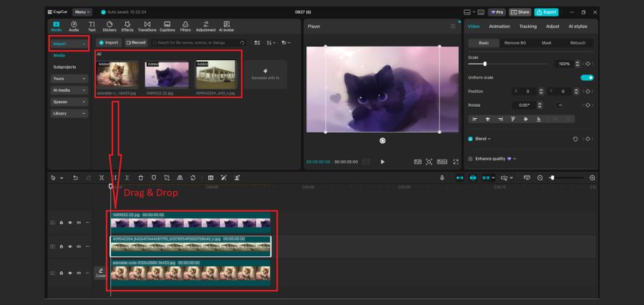This screenshot has height=305, width=644.
Task: Expand the Library dropdown in sidebar
Action: (69, 113)
